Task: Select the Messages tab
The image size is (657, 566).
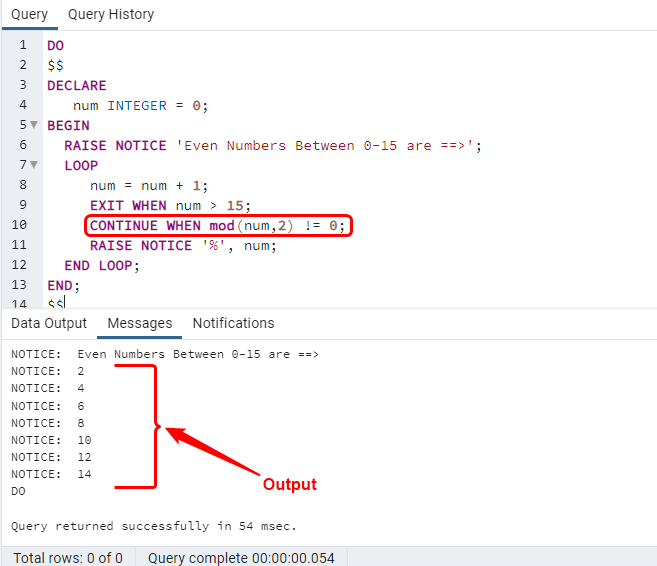Action: [140, 323]
